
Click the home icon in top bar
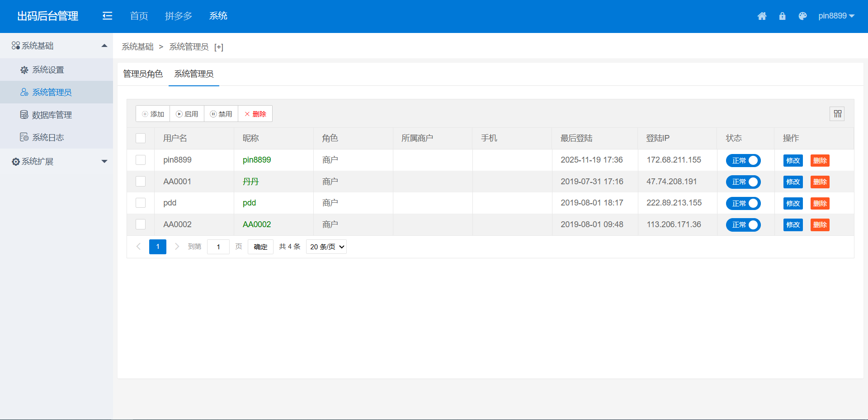762,16
